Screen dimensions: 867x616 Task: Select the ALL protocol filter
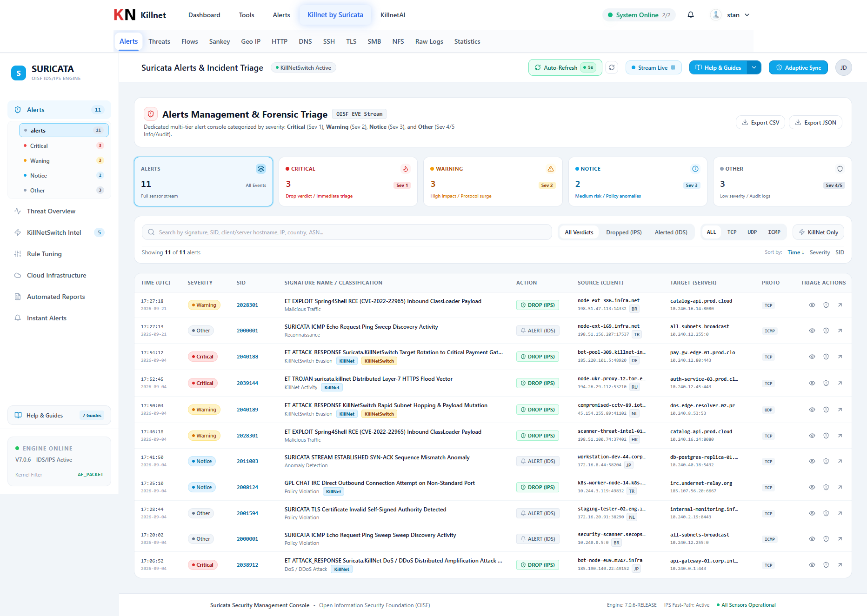pyautogui.click(x=711, y=232)
